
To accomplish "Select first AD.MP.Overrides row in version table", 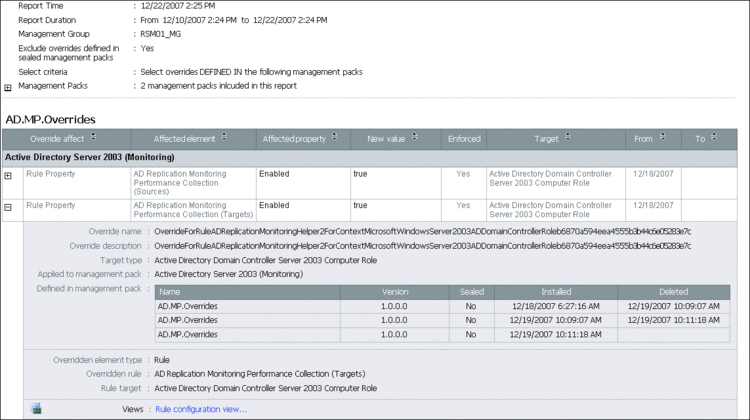I will [189, 306].
